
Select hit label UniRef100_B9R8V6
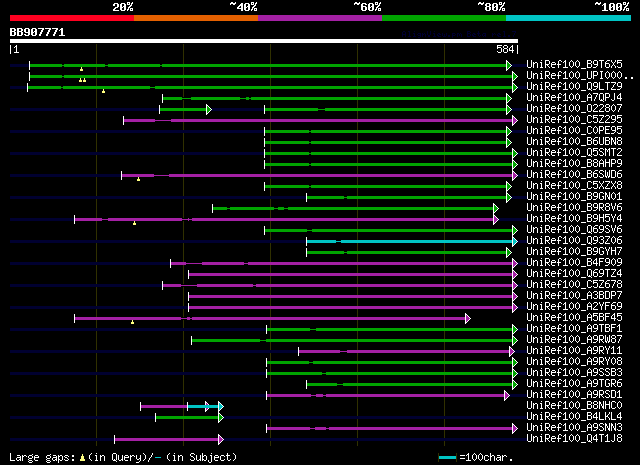(x=574, y=208)
